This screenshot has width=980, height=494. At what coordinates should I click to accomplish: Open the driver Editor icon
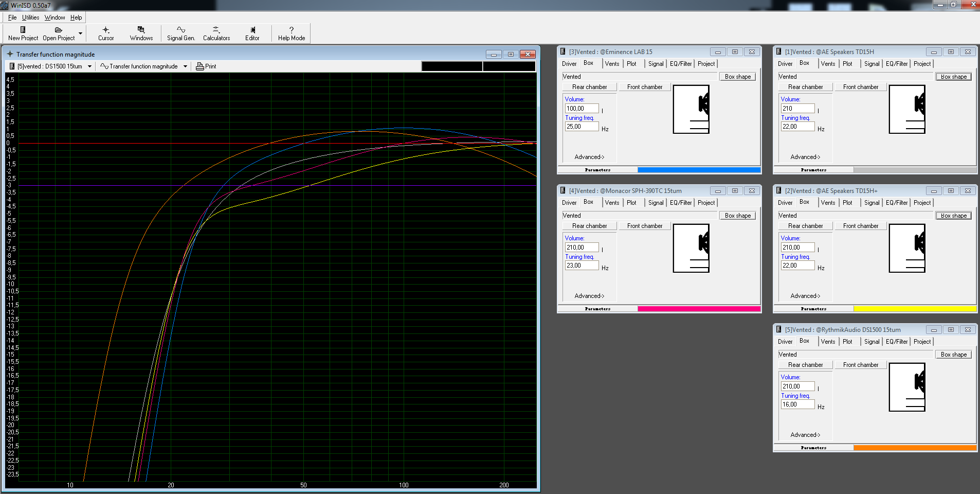tap(252, 30)
